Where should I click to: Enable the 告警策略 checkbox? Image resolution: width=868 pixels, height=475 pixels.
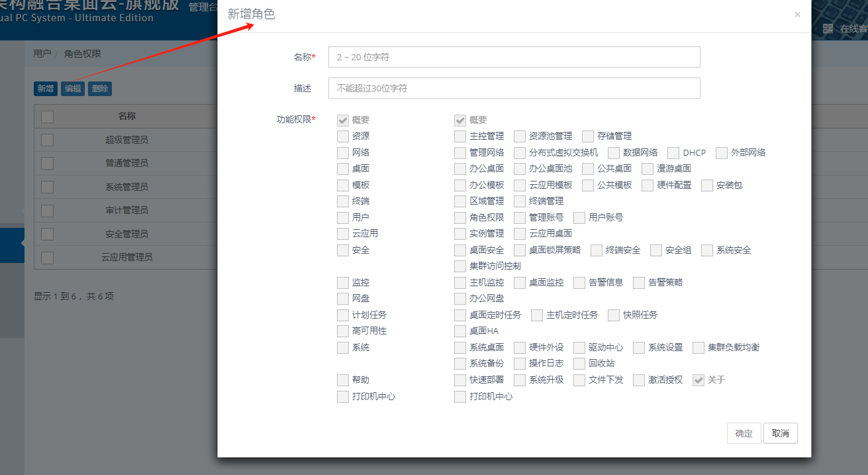pyautogui.click(x=639, y=283)
